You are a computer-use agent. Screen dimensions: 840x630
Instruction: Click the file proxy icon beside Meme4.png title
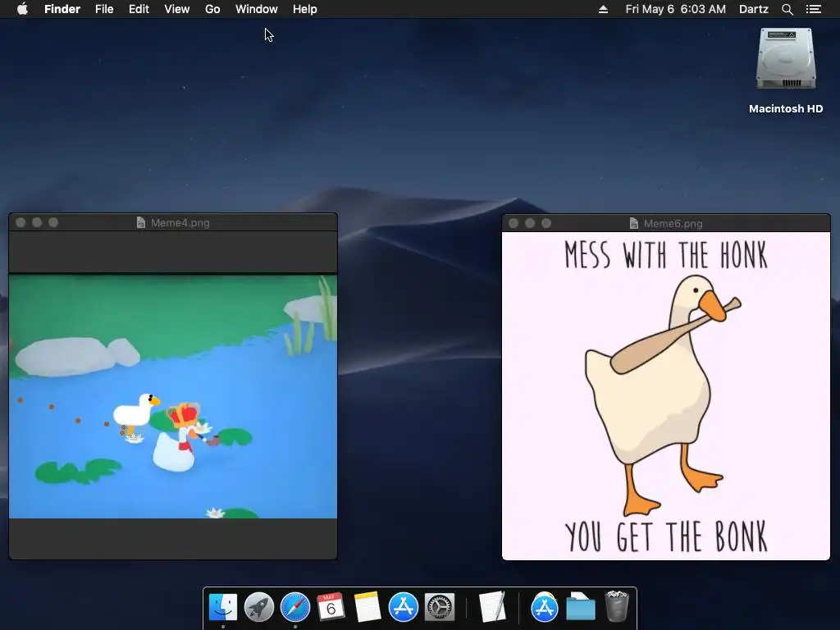click(141, 222)
